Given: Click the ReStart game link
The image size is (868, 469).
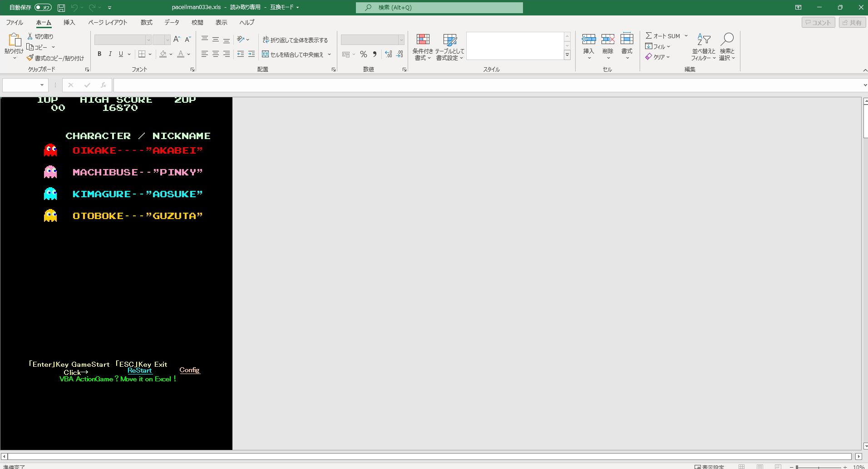Looking at the screenshot, I should click(x=139, y=370).
